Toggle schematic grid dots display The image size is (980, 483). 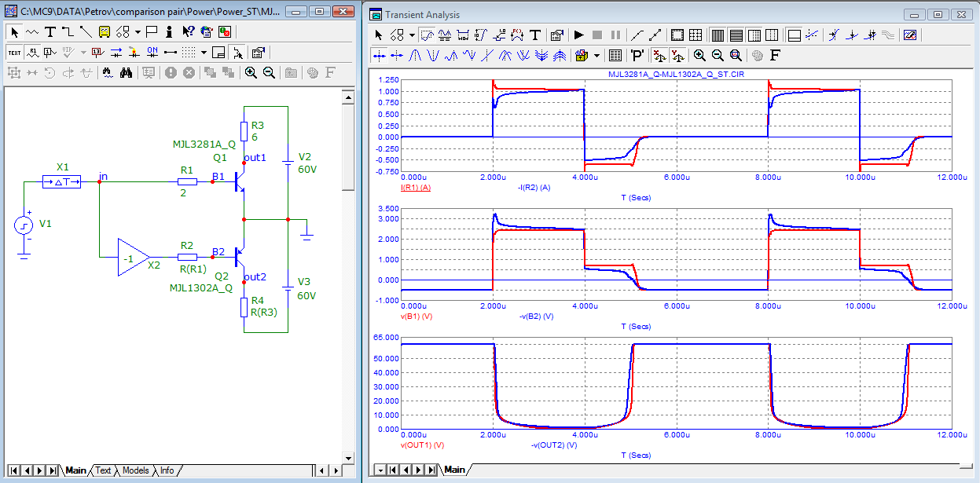(189, 53)
